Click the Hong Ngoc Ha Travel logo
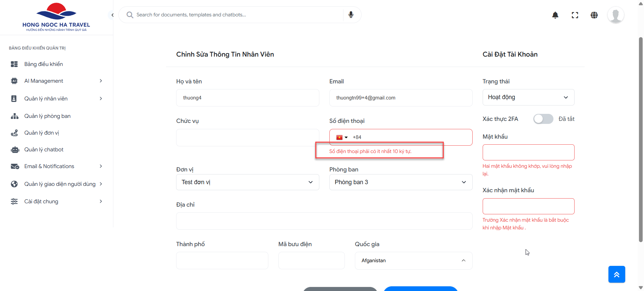 click(x=56, y=17)
